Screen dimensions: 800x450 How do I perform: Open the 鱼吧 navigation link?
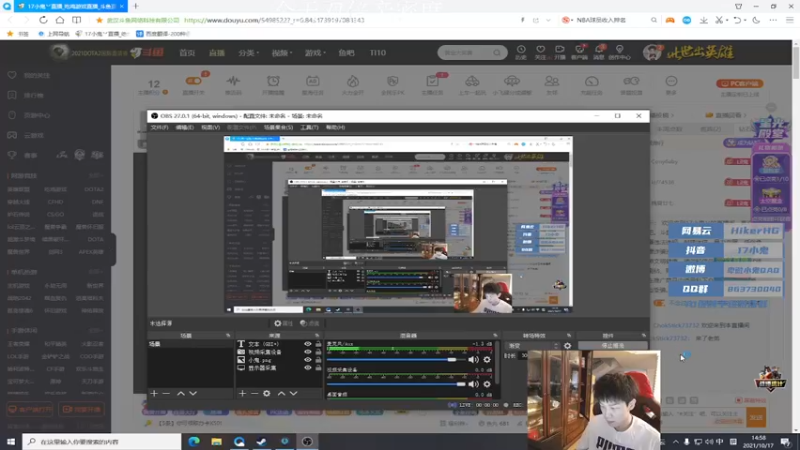(x=346, y=53)
